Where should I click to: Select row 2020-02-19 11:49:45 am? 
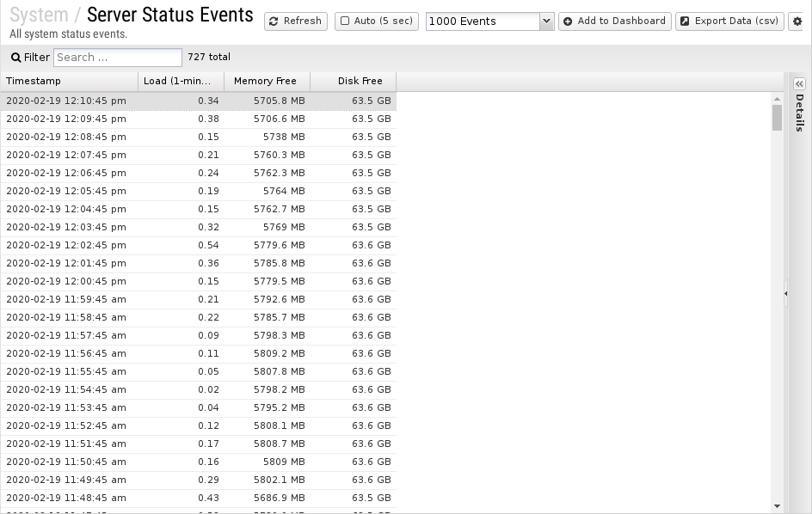click(199, 480)
